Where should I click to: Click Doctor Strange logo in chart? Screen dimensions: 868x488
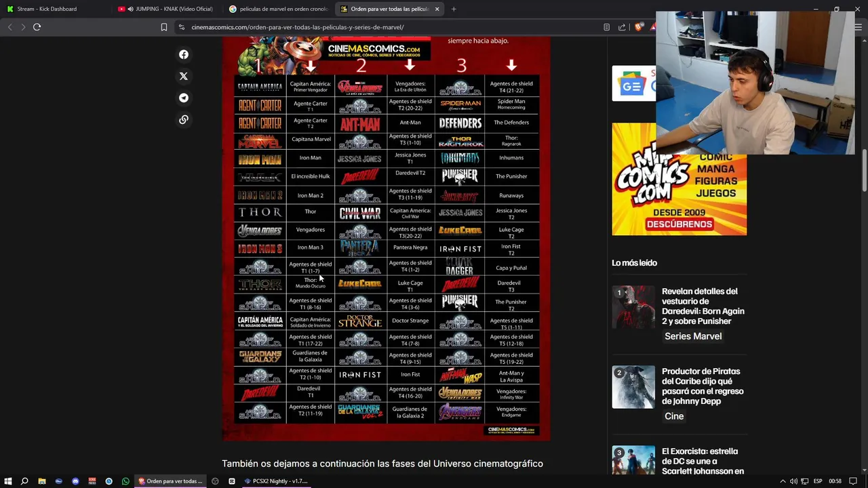360,321
